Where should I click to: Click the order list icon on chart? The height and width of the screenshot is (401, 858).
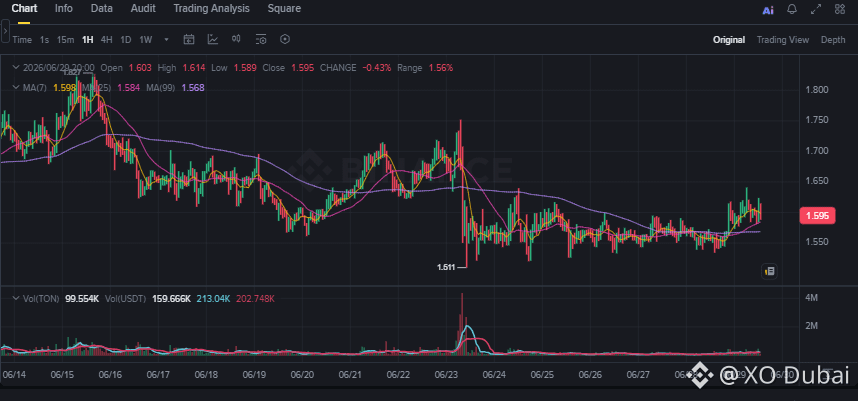pos(769,271)
